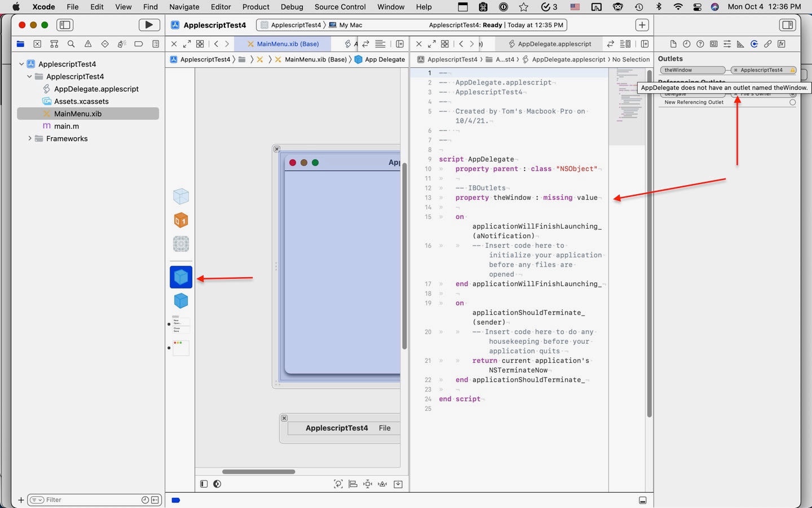The image size is (812, 508).
Task: Click the theWindow outlet connection
Action: point(728,70)
